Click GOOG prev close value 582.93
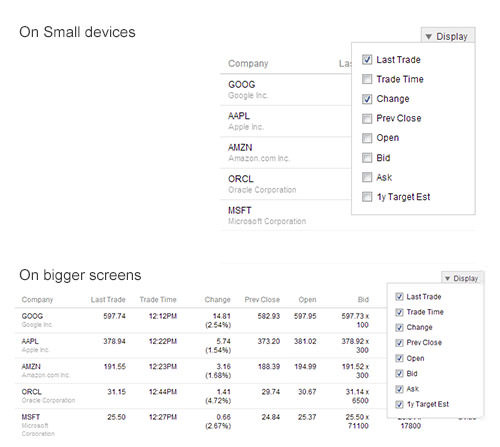500x447 pixels. point(269,316)
